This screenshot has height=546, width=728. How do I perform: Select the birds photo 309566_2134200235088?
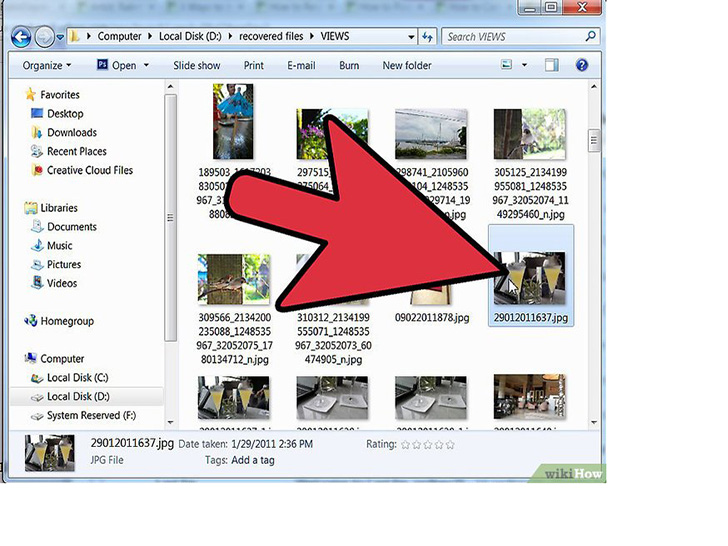234,280
